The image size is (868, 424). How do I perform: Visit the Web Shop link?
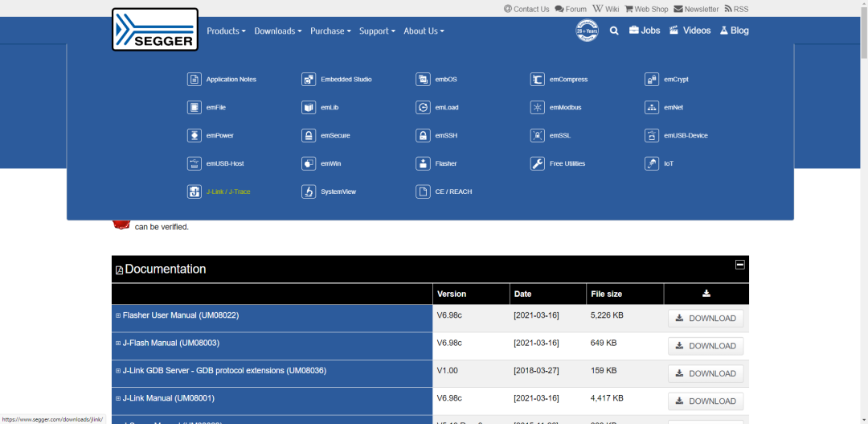pos(646,9)
